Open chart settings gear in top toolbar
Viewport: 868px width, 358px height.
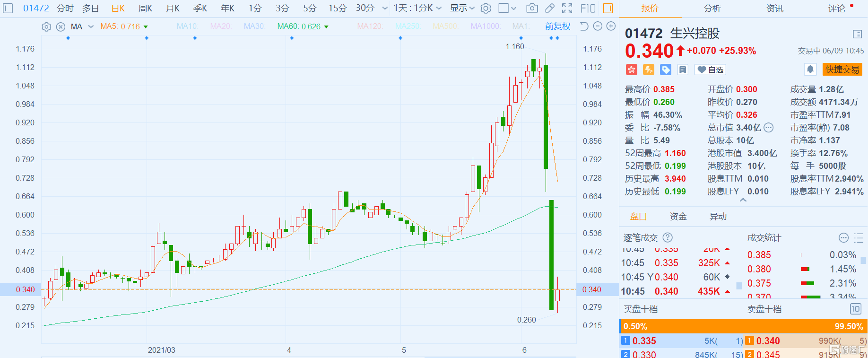486,8
